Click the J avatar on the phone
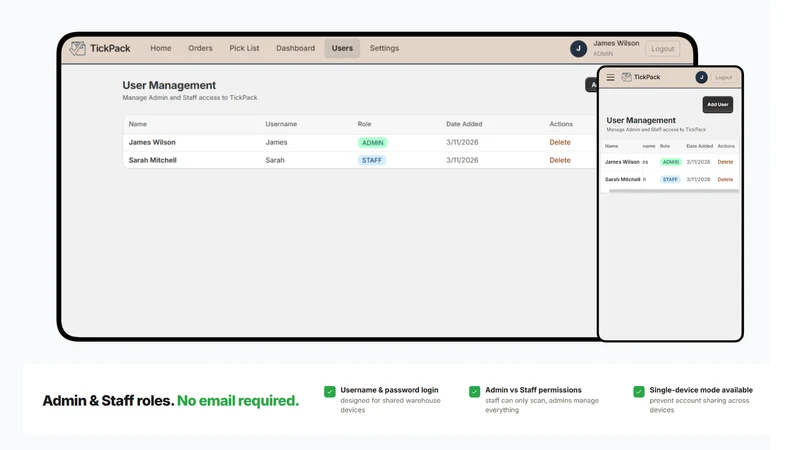800x450 pixels. 702,77
